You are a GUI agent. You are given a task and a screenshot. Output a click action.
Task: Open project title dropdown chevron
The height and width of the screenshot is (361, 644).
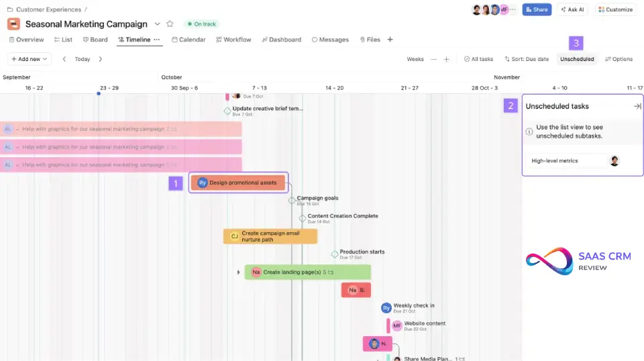coord(158,24)
